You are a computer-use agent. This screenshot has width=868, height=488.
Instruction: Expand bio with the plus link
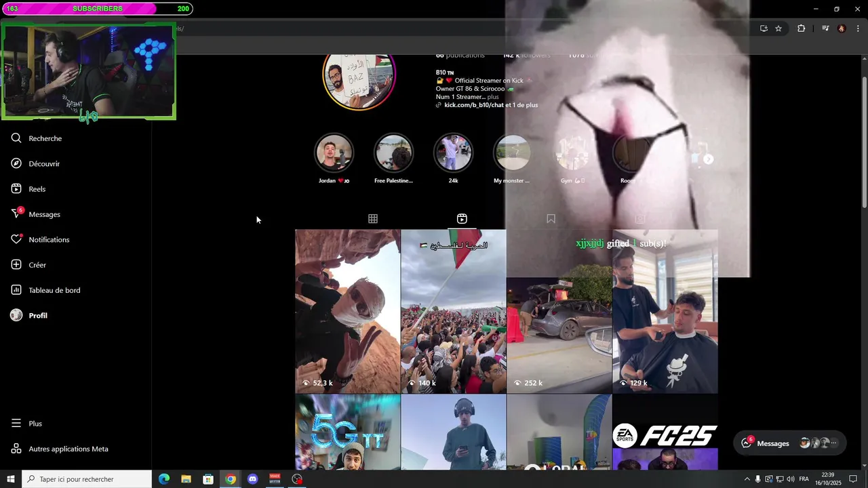[493, 97]
